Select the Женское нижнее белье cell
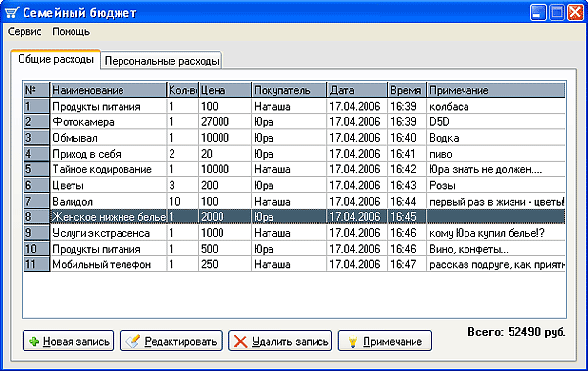This screenshot has width=588, height=371. coord(108,216)
